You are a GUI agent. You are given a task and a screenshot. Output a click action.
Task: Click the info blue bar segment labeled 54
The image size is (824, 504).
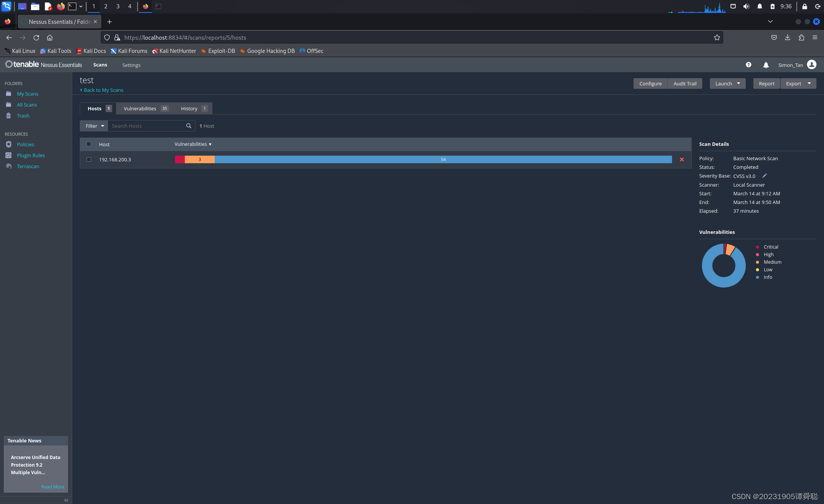point(443,159)
